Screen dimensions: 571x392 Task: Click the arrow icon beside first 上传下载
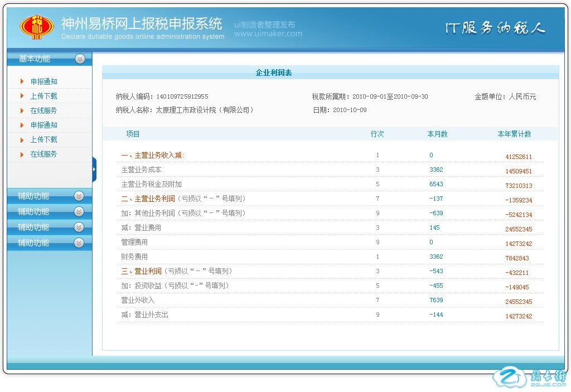click(x=22, y=96)
